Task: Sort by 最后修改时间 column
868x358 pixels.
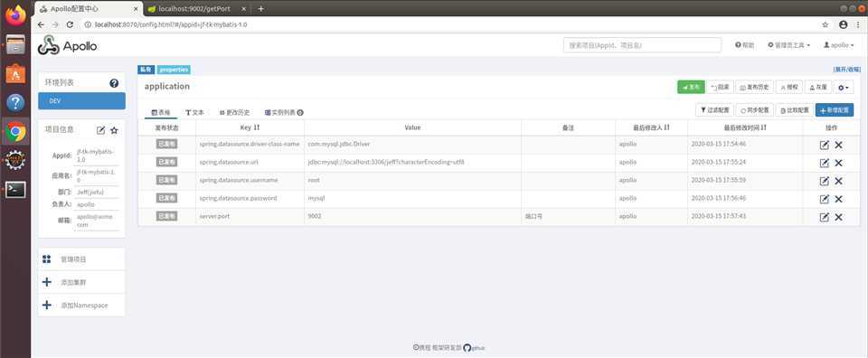Action: click(x=763, y=127)
